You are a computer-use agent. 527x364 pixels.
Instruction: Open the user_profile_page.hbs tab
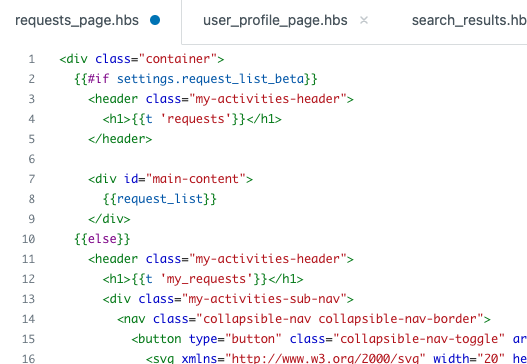275,21
